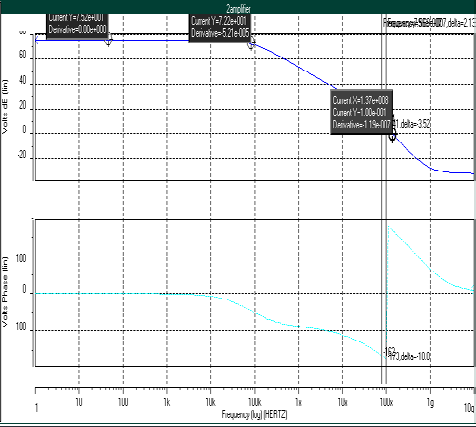476x427 pixels.
Task: Click the tooltip showing Derivative=0.00e+000
Action: 77,27
